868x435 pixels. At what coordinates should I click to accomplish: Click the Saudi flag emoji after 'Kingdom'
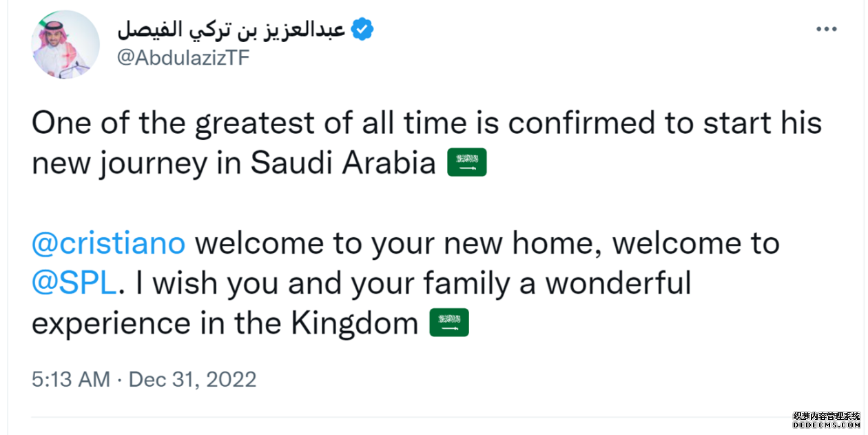point(449,323)
